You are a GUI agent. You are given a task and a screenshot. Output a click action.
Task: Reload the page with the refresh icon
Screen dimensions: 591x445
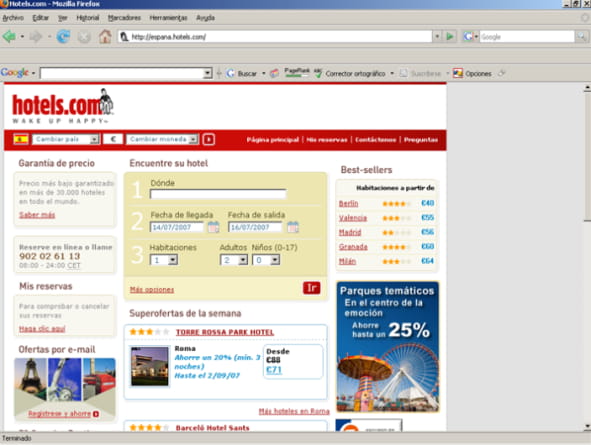(x=63, y=37)
